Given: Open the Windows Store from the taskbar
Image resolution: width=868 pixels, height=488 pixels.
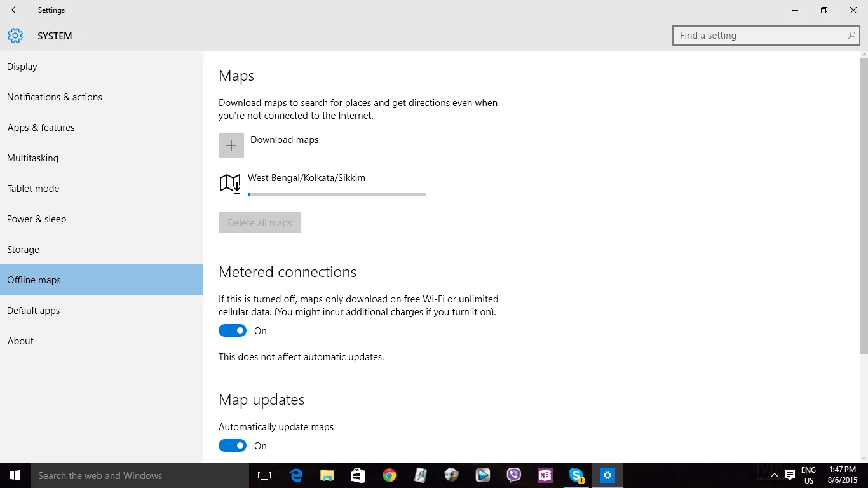Looking at the screenshot, I should [358, 475].
